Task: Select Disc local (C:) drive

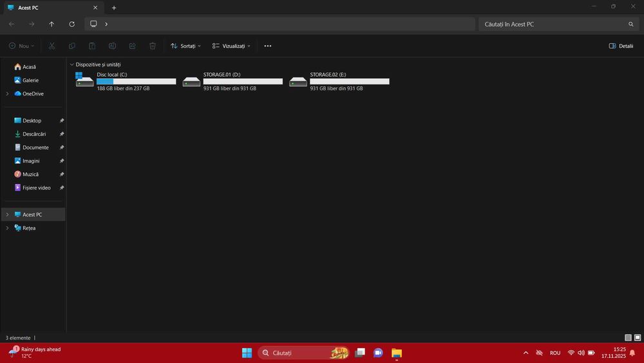Action: pyautogui.click(x=126, y=81)
